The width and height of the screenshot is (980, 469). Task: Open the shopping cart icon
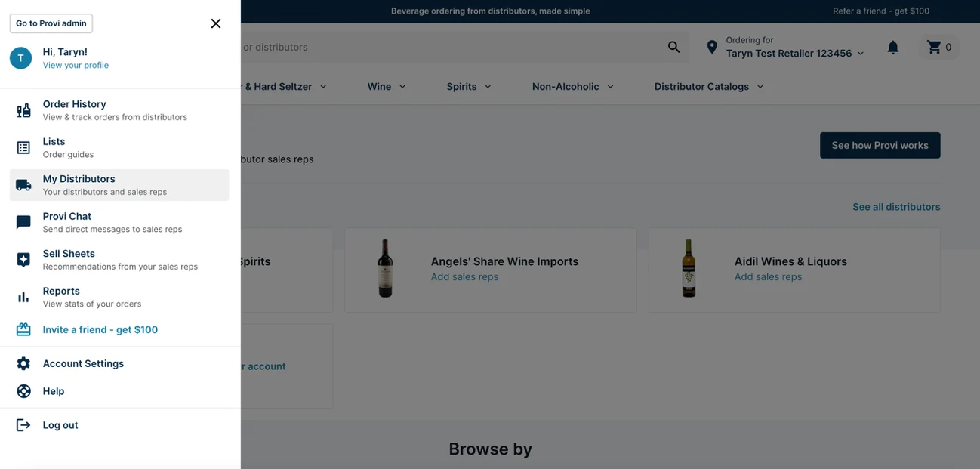934,47
